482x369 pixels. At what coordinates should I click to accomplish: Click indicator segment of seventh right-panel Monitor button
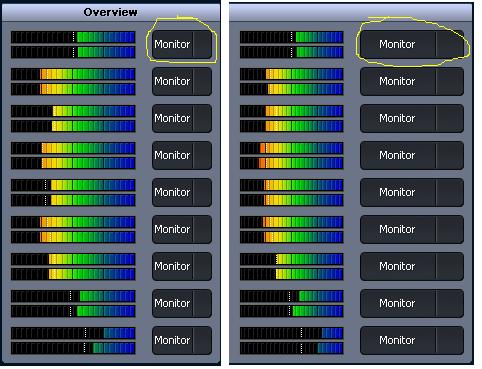click(449, 267)
